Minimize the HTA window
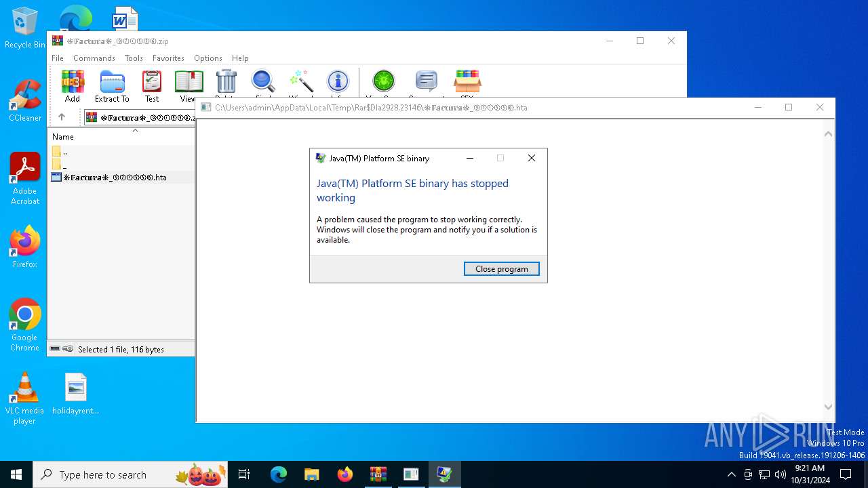 click(757, 107)
